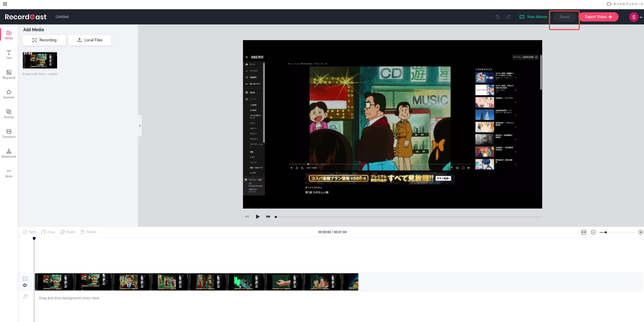This screenshot has width=644, height=322.
Task: Open the Bkground panel
Action: (x=9, y=75)
